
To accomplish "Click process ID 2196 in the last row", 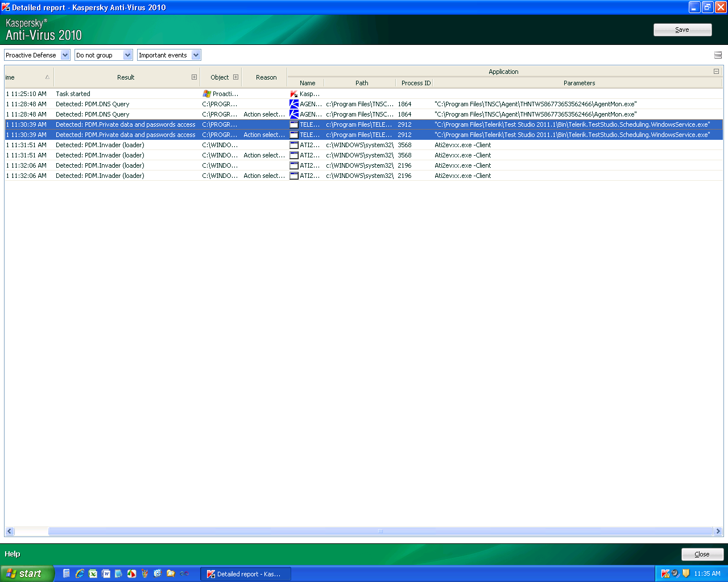I will click(404, 176).
